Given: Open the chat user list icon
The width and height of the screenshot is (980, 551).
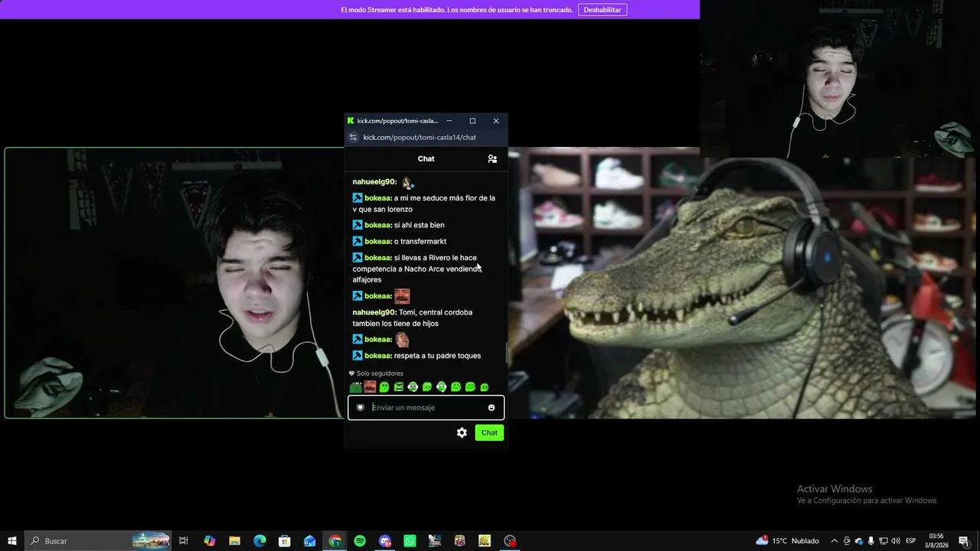Looking at the screenshot, I should click(492, 159).
